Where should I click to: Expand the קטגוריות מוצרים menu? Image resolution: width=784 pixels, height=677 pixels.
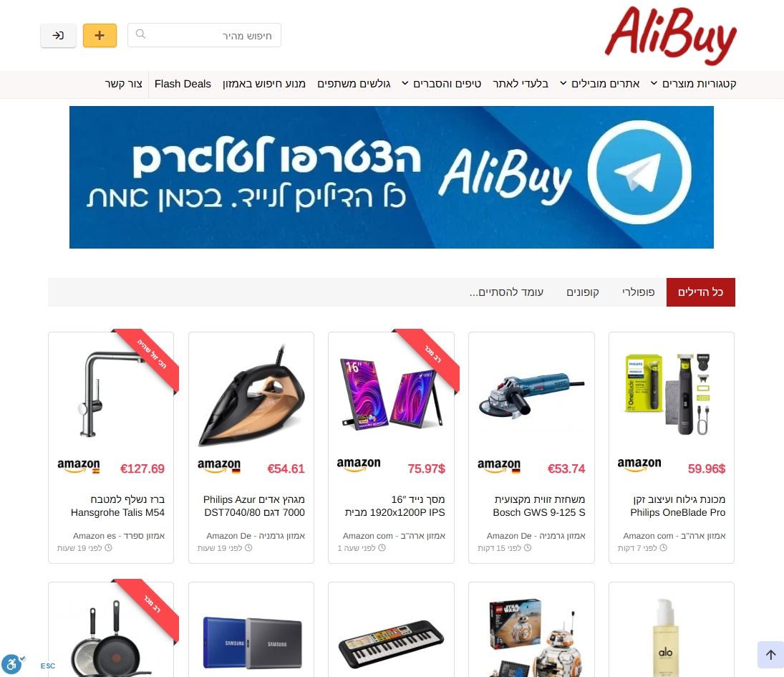693,84
